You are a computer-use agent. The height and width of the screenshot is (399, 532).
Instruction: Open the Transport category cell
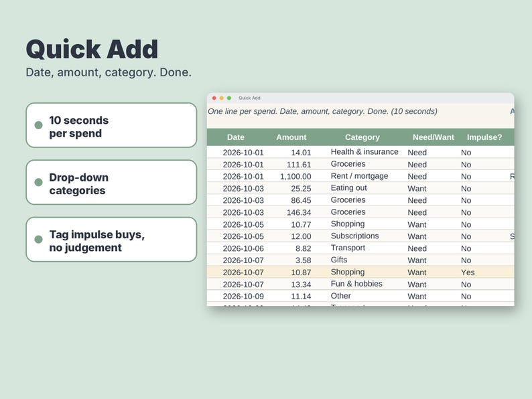coord(348,248)
